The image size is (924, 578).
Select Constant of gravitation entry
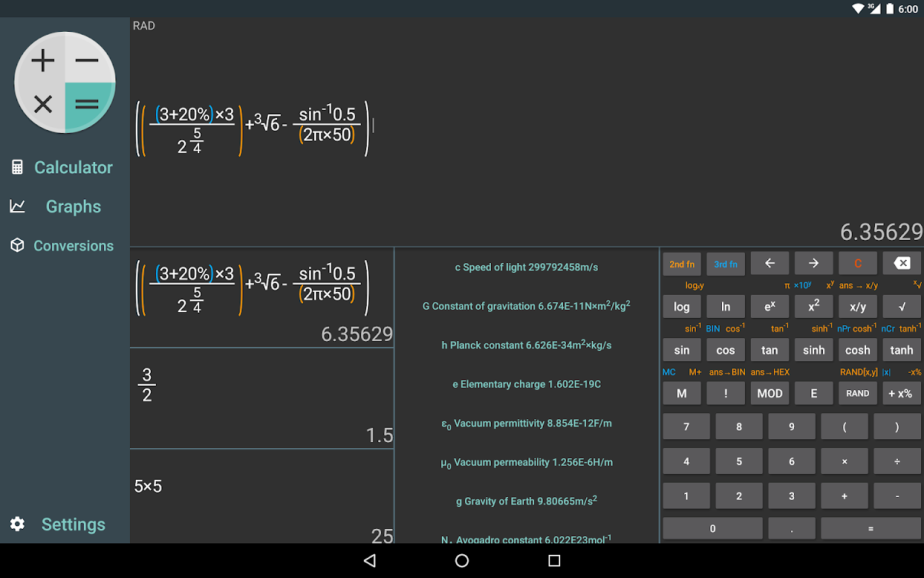coord(526,306)
